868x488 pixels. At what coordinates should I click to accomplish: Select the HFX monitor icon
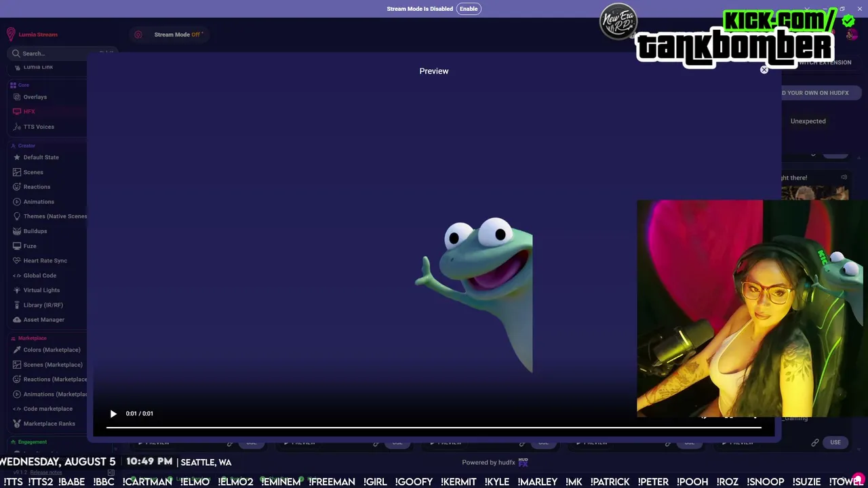18,112
